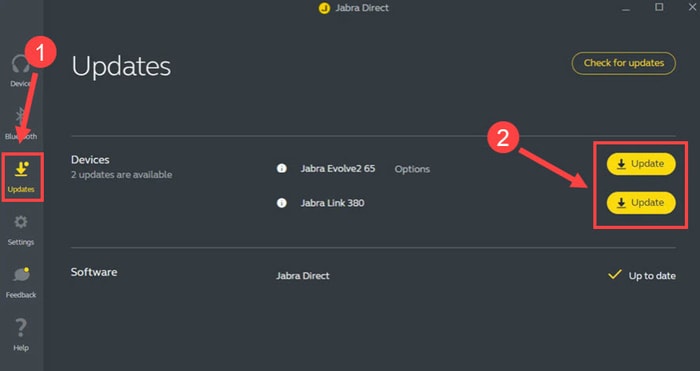Update the Jabra Link 380 firmware
The width and height of the screenshot is (700, 371).
[641, 203]
